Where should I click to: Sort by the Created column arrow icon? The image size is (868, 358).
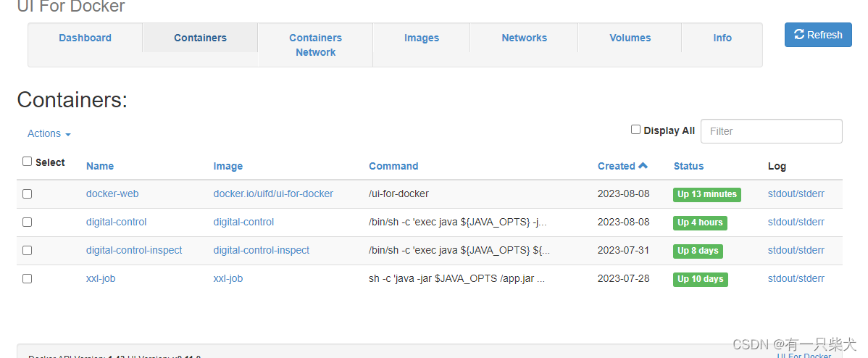(x=643, y=165)
